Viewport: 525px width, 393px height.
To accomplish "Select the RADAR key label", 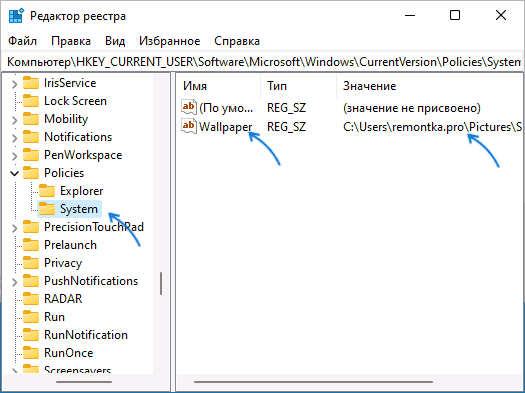I will pos(63,299).
